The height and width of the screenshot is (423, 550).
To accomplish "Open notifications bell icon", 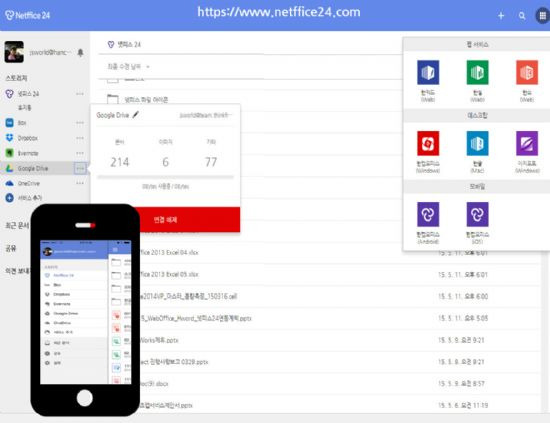I will [x=80, y=53].
